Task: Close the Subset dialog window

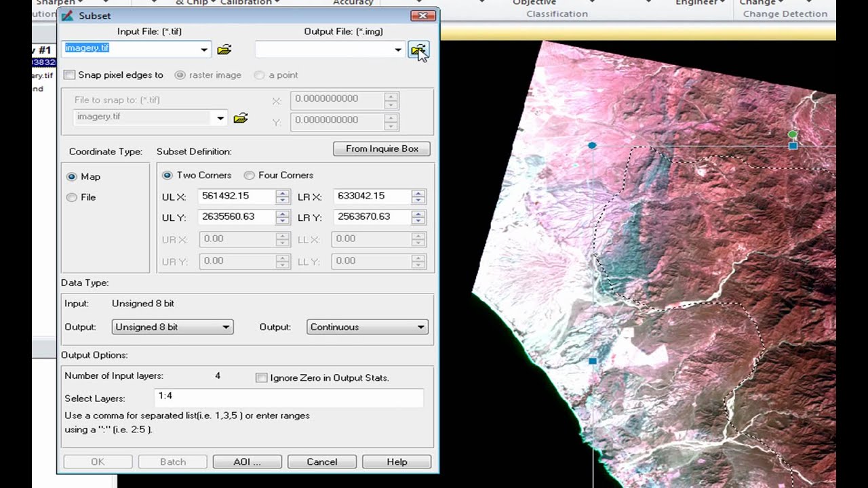Action: click(423, 16)
